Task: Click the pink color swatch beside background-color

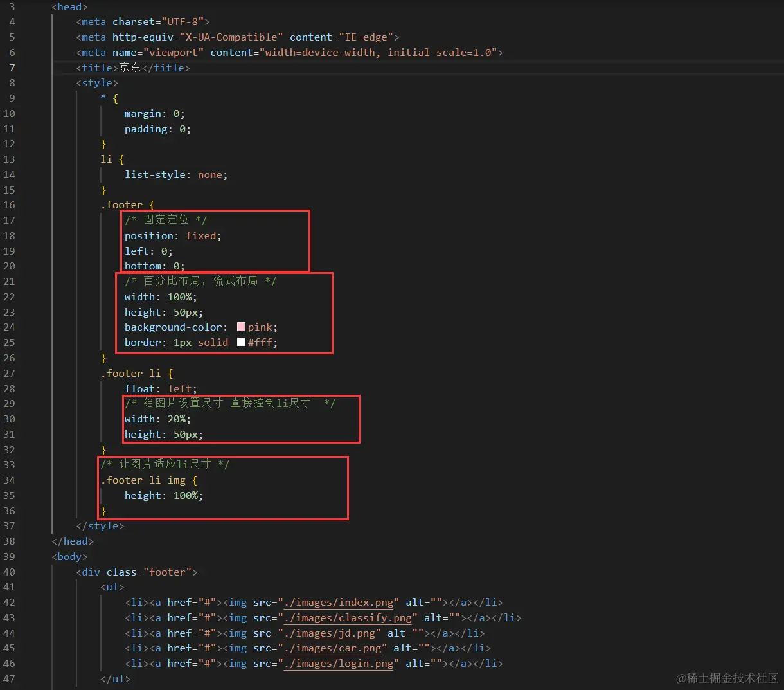Action: click(242, 327)
